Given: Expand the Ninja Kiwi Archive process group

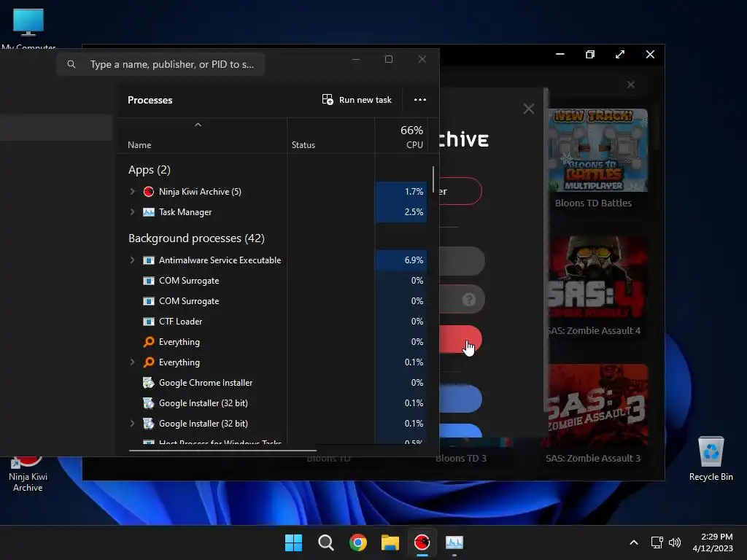Looking at the screenshot, I should coord(133,192).
